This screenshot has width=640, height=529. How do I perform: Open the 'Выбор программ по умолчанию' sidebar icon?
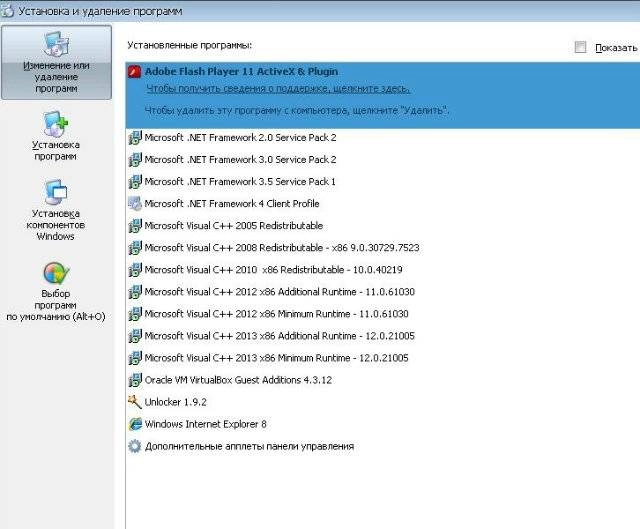tap(56, 273)
